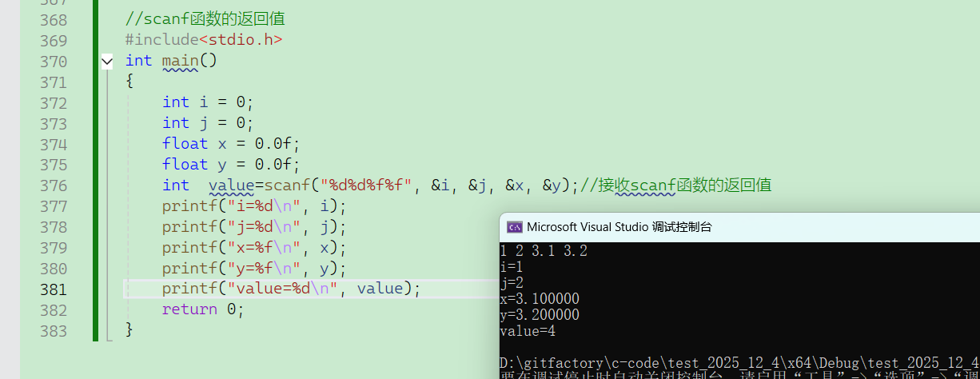Click the green comment after the scanf call

coord(675,186)
